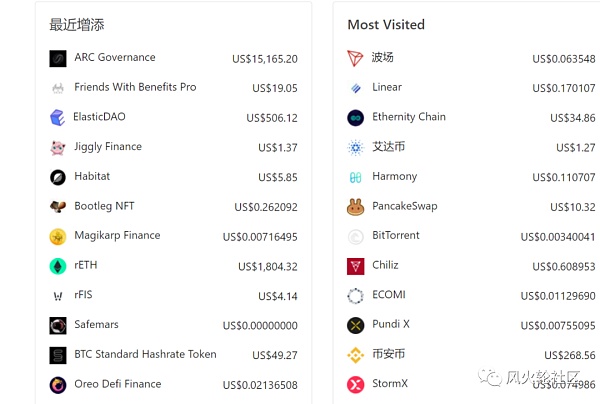This screenshot has height=404, width=600.
Task: Click the Bootleg NFT icon
Action: (57, 207)
